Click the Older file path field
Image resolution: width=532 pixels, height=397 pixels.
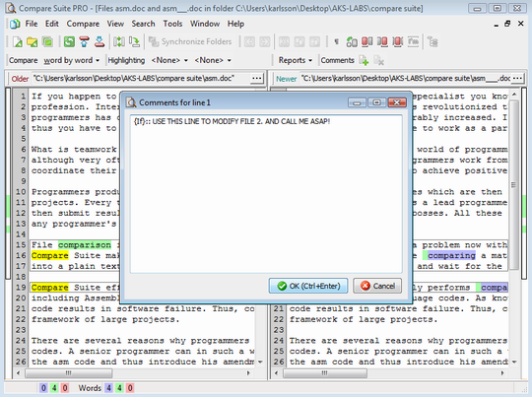point(141,79)
